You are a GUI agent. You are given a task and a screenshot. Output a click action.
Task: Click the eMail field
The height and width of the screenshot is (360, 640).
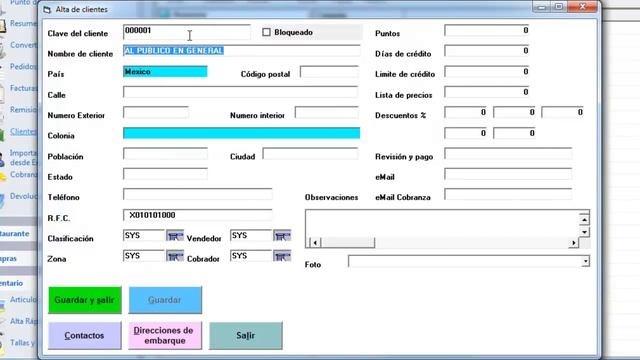[508, 174]
